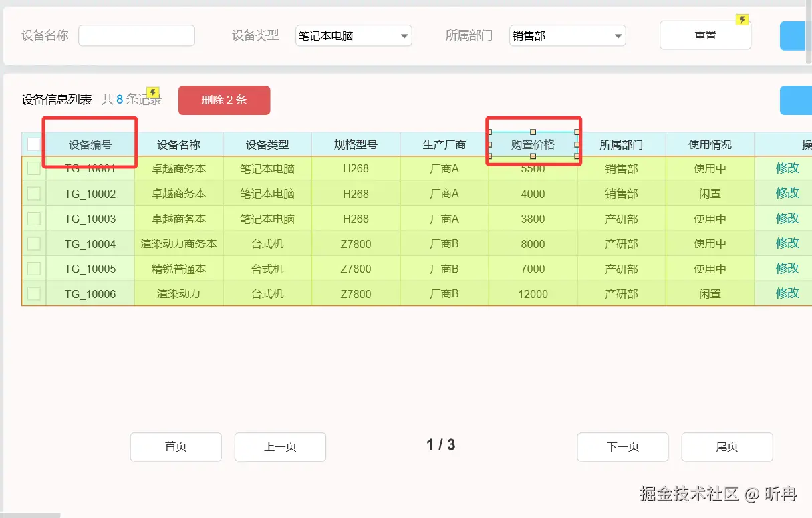
Task: Click the 重置 button
Action: [x=705, y=35]
